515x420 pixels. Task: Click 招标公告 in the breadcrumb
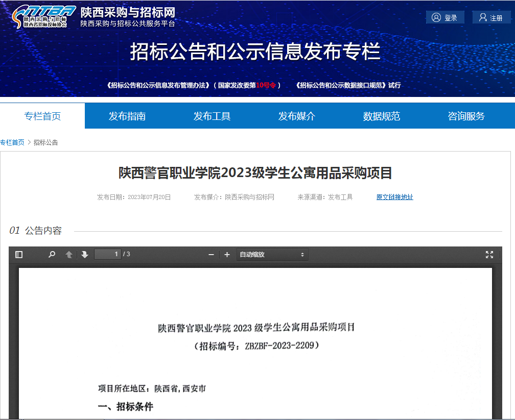[x=45, y=142]
